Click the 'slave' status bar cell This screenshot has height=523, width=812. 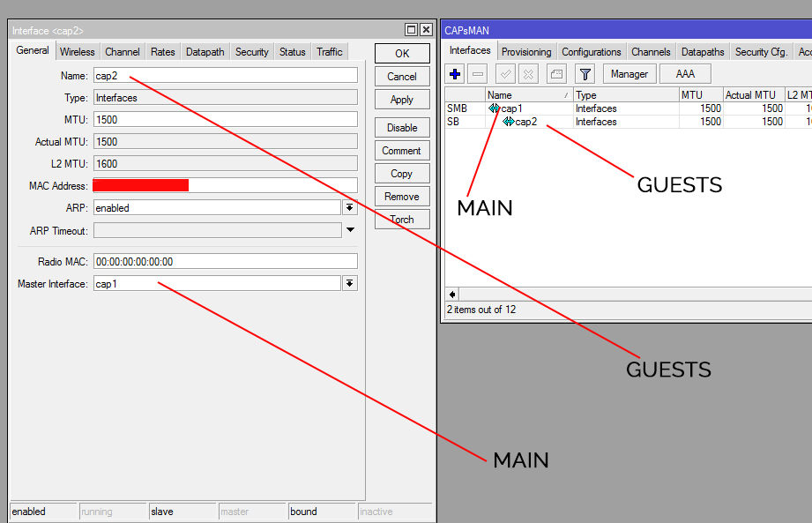183,512
